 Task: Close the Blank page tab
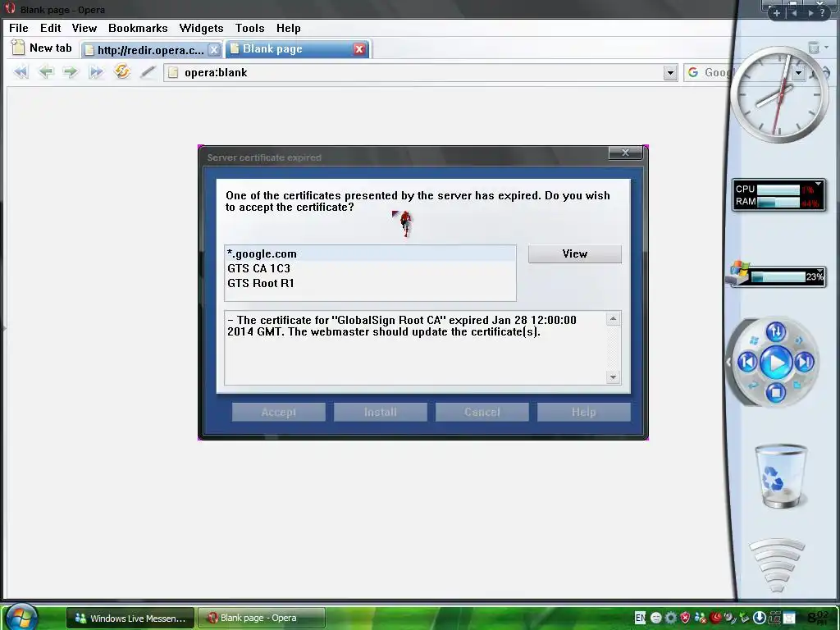coord(359,49)
